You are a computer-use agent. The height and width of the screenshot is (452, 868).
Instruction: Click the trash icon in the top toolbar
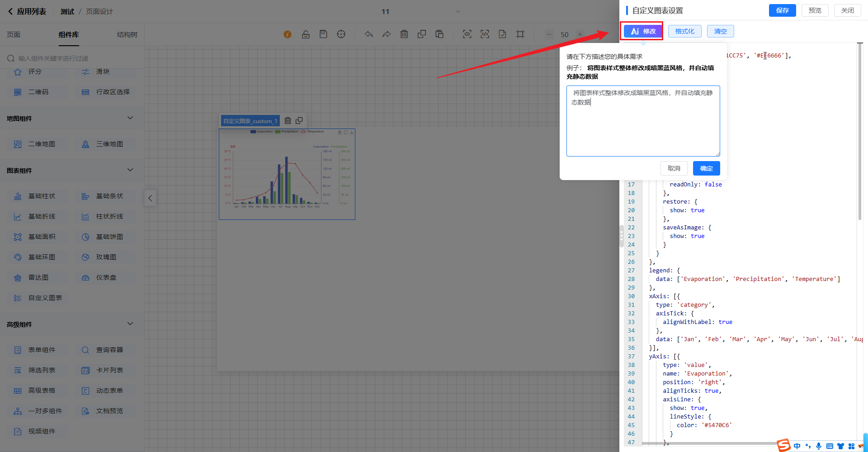coord(404,34)
